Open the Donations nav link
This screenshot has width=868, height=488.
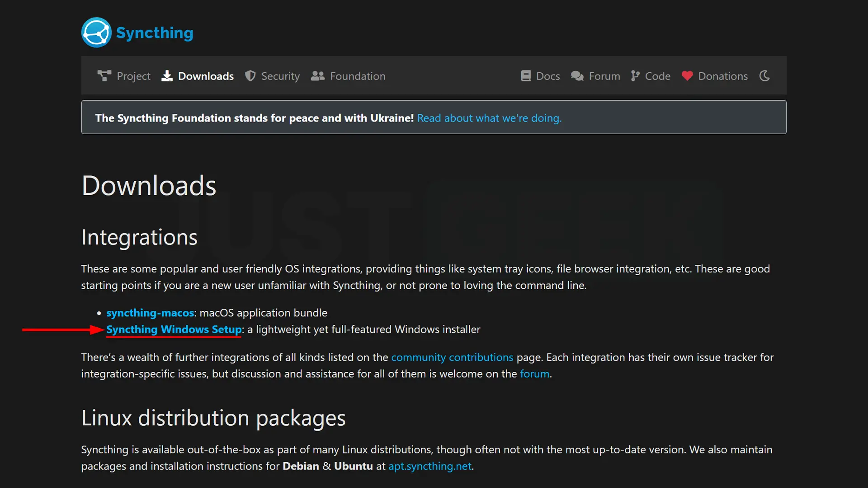point(723,76)
